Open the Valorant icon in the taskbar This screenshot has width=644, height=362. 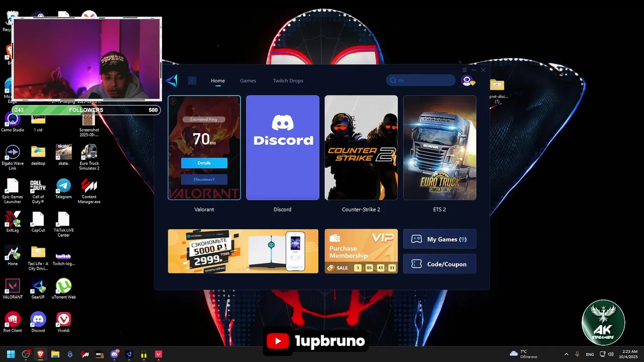tap(158, 354)
